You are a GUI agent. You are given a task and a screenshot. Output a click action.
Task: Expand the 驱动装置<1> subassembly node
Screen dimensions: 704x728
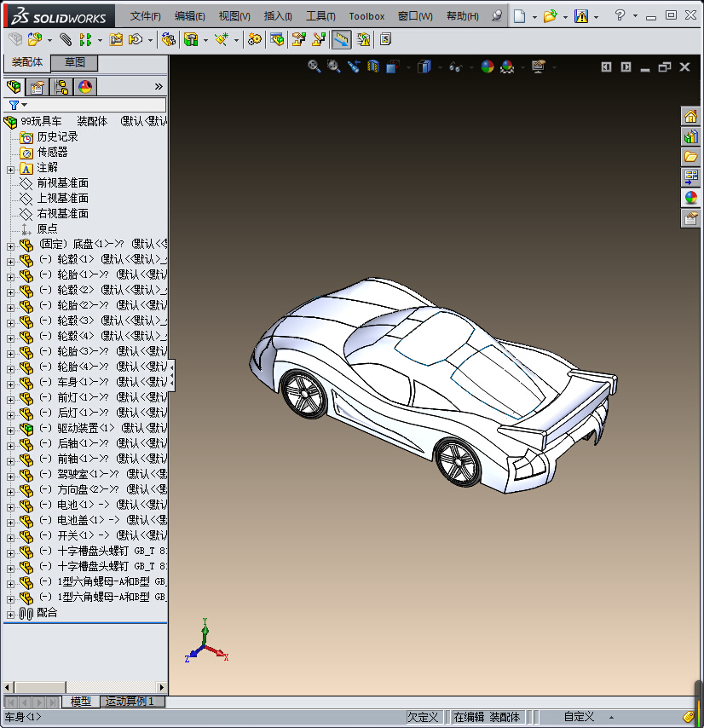click(10, 428)
